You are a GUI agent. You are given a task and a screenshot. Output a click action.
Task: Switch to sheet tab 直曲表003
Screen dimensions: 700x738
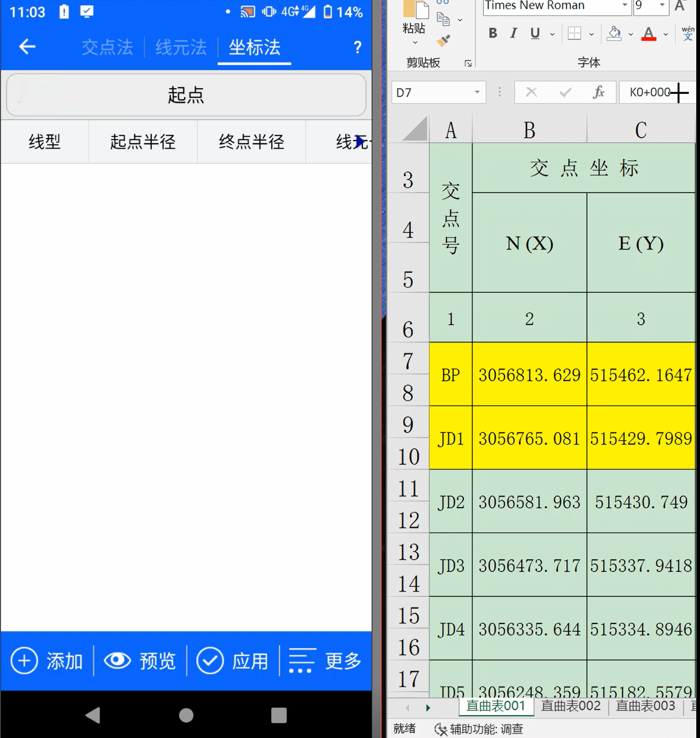click(x=645, y=706)
